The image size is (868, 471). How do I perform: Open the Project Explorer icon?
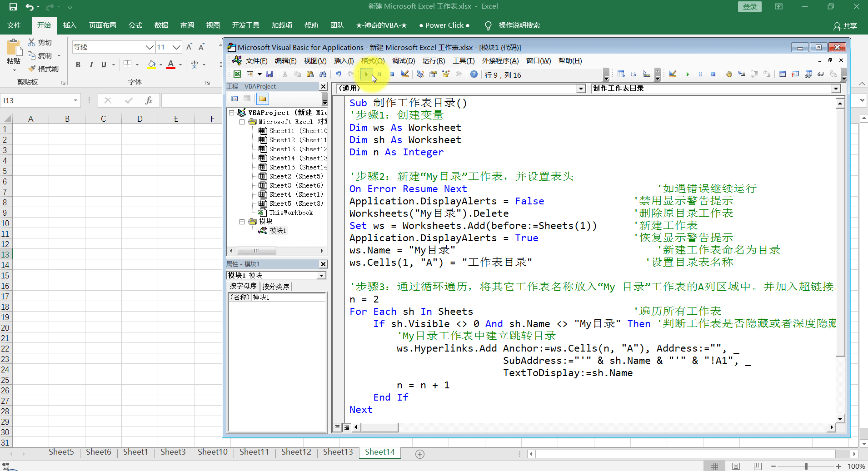click(x=420, y=74)
